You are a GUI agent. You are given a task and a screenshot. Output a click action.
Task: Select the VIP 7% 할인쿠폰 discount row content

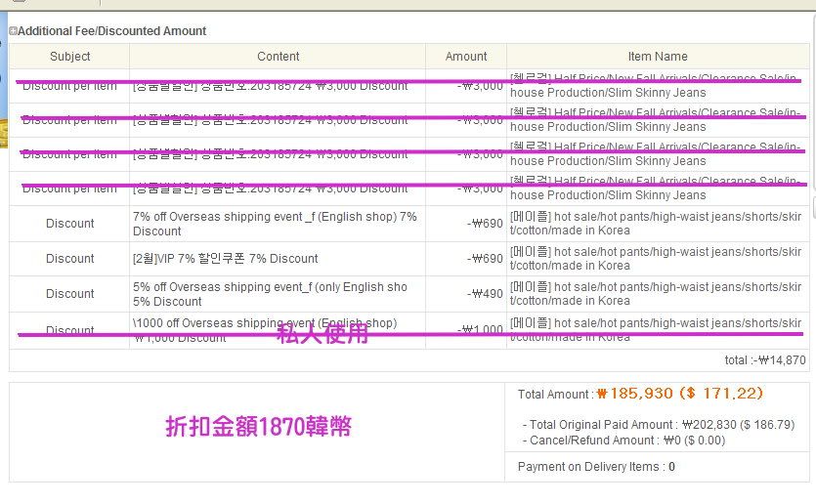coord(226,259)
